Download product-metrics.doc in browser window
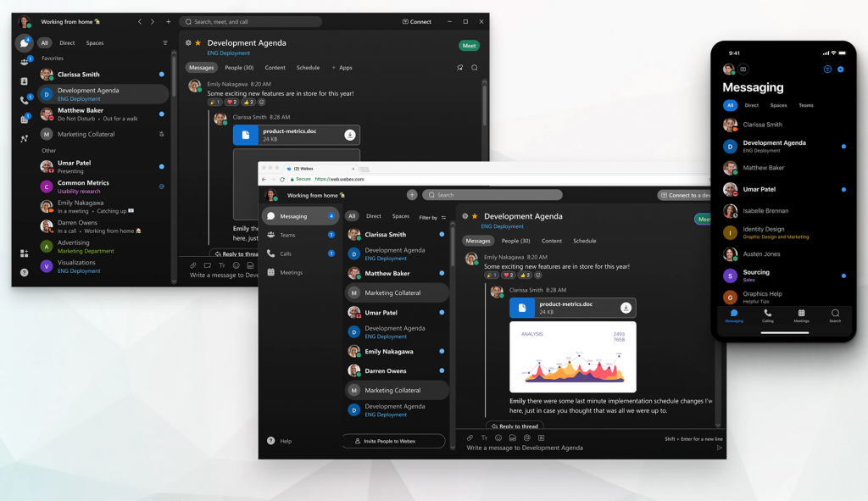 [x=626, y=308]
